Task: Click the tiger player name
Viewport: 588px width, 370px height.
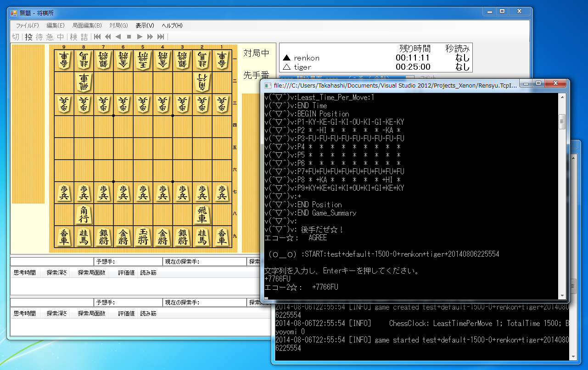Action: (x=302, y=67)
